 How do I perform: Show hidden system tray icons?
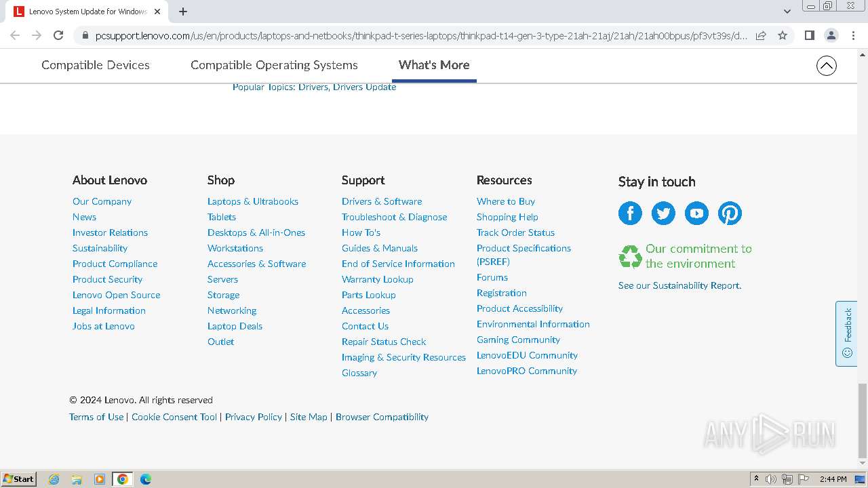coord(756,479)
